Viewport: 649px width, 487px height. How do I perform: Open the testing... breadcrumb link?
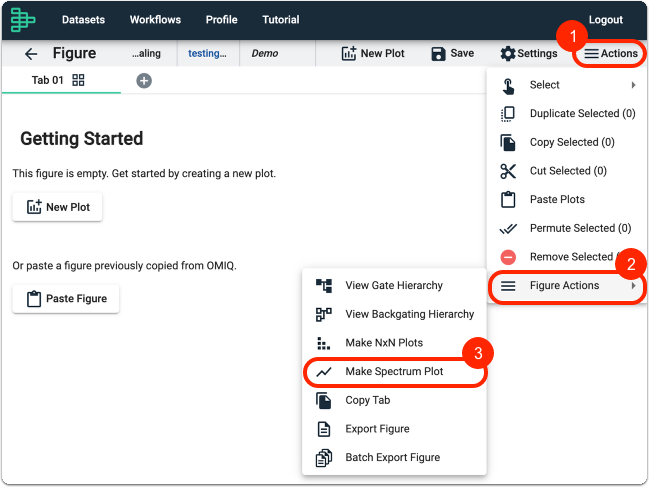[207, 53]
